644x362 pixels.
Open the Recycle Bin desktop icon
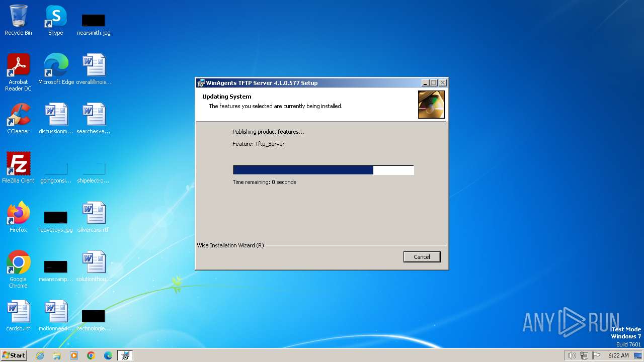click(18, 21)
